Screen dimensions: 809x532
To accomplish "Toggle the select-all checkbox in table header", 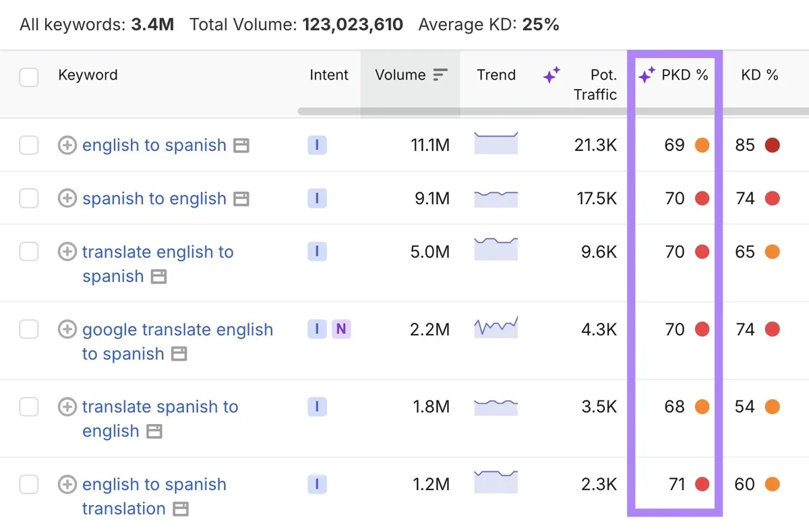I will pyautogui.click(x=29, y=78).
